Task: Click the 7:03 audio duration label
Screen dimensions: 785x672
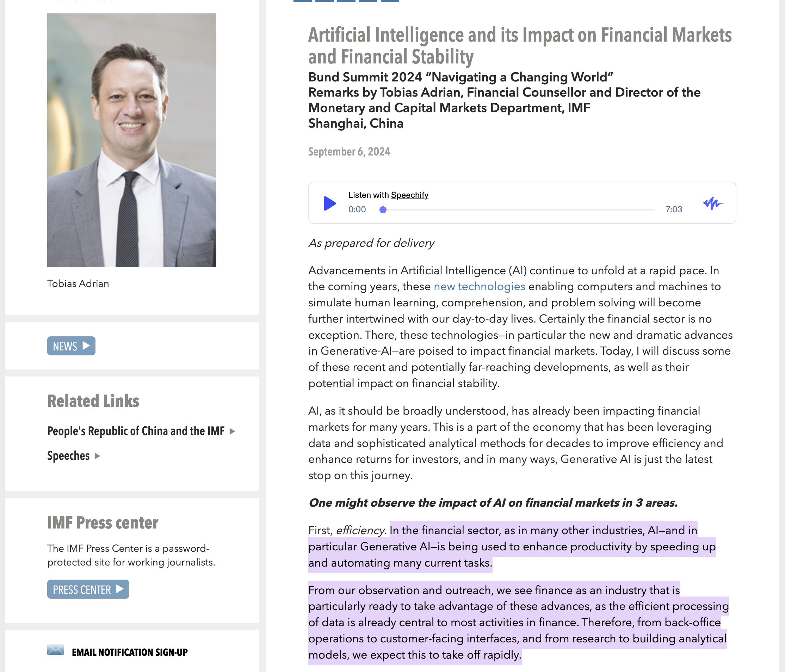Action: click(674, 209)
